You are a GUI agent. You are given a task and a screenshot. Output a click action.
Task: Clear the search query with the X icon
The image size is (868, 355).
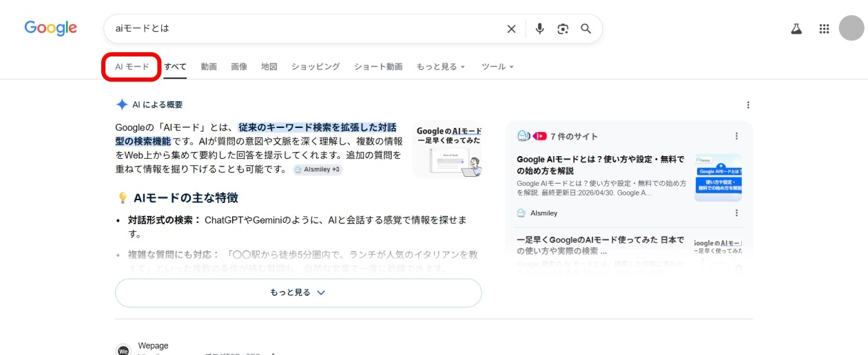coord(511,29)
